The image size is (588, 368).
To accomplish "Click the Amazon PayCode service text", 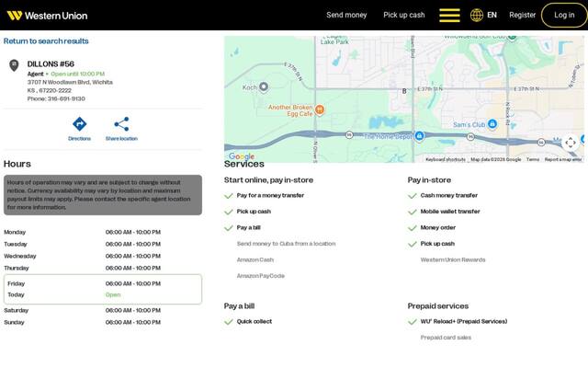I will [x=261, y=276].
